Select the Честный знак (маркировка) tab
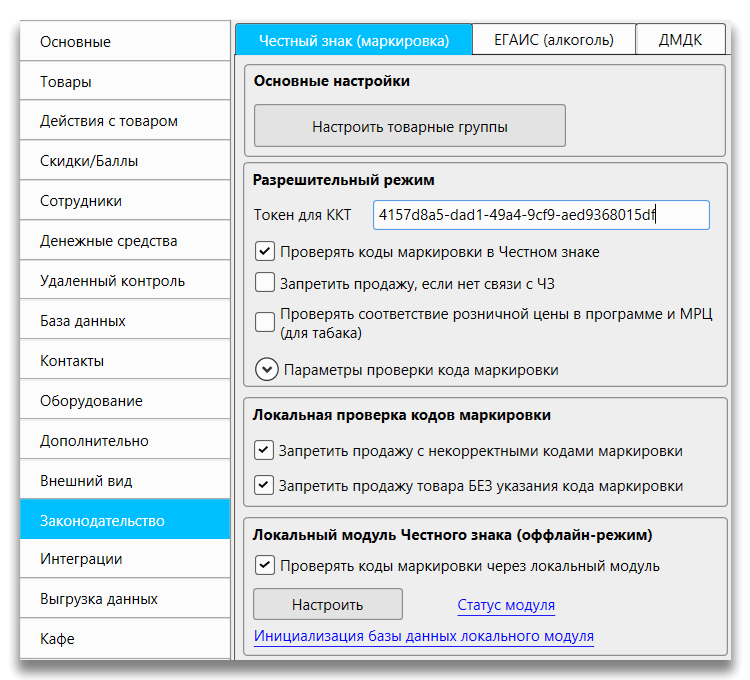750x680 pixels. [353, 40]
